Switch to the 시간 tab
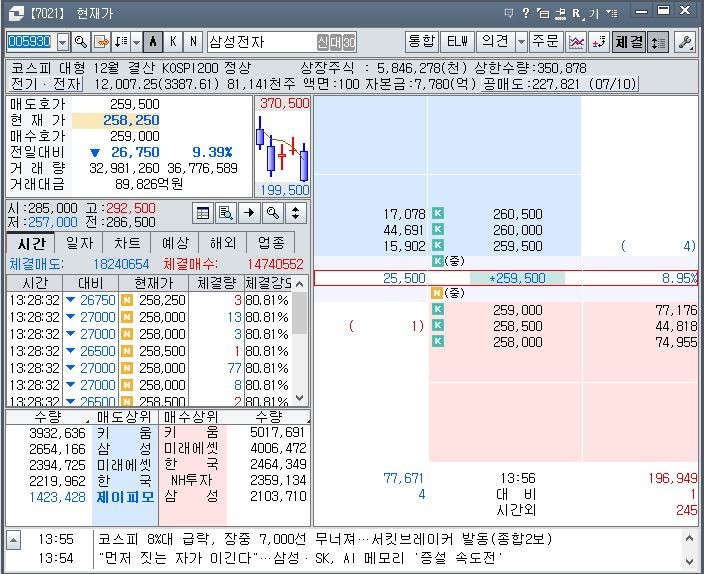The width and height of the screenshot is (704, 574). click(31, 243)
